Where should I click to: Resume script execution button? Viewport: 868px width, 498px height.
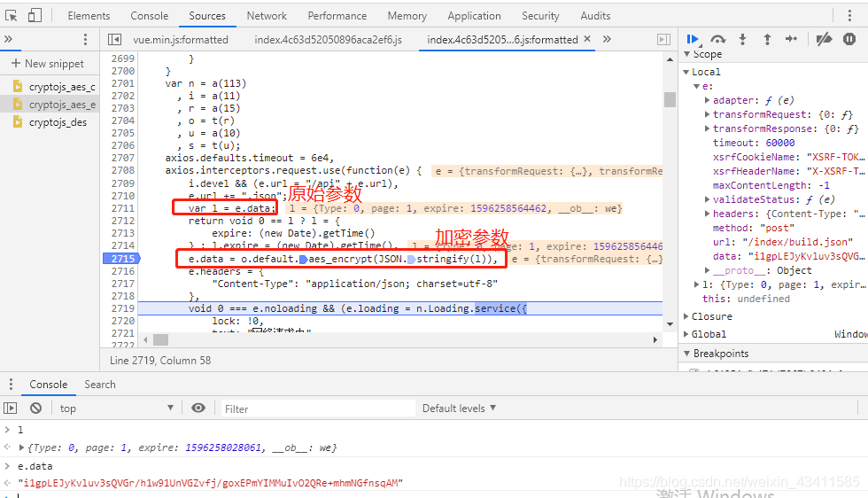click(x=693, y=39)
